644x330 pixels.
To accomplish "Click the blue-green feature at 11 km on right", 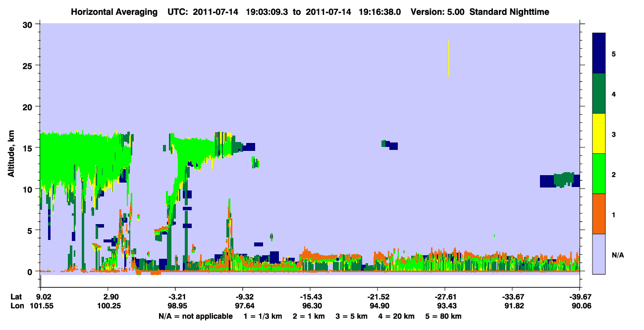I will point(560,180).
